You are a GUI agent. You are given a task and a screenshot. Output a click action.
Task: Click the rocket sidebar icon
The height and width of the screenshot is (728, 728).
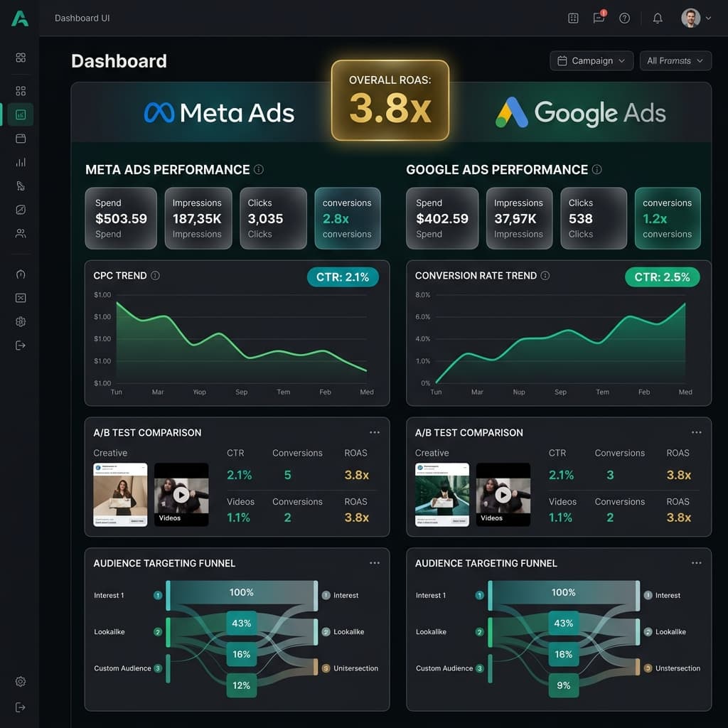(21, 186)
